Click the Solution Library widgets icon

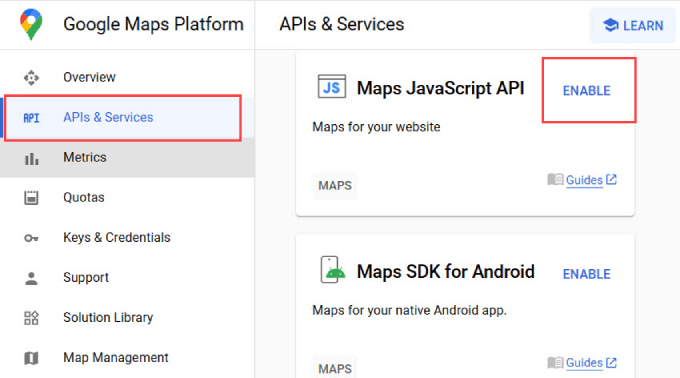[31, 318]
